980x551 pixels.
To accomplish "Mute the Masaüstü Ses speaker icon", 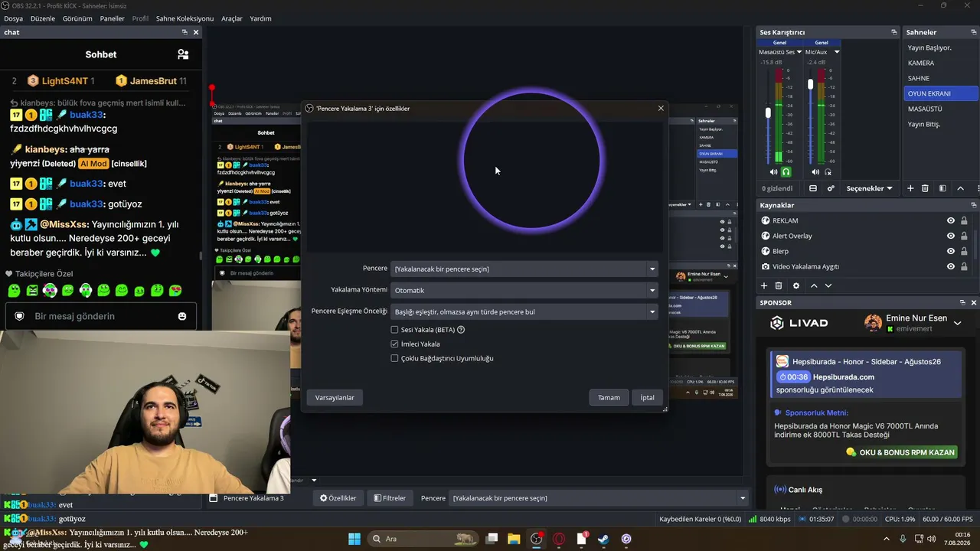I will [x=773, y=172].
